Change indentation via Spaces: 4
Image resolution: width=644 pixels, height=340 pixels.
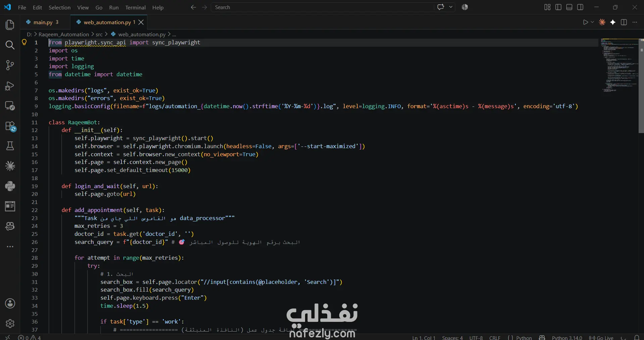point(452,338)
